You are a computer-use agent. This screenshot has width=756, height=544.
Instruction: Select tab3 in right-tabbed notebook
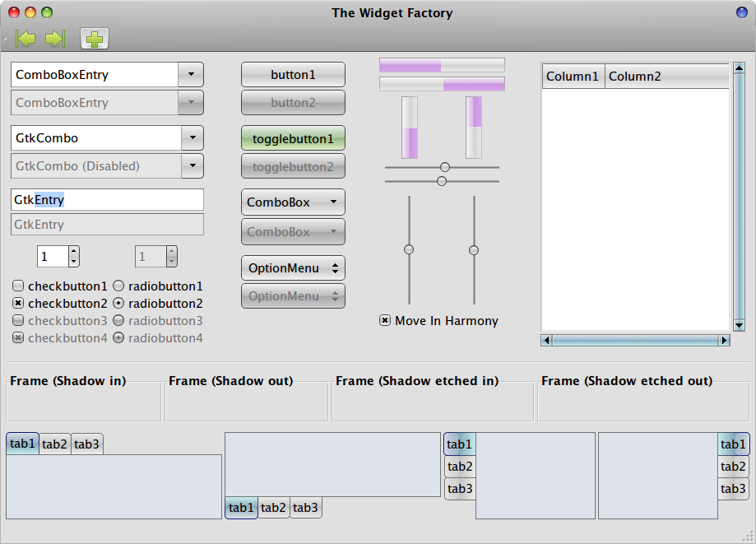click(733, 489)
